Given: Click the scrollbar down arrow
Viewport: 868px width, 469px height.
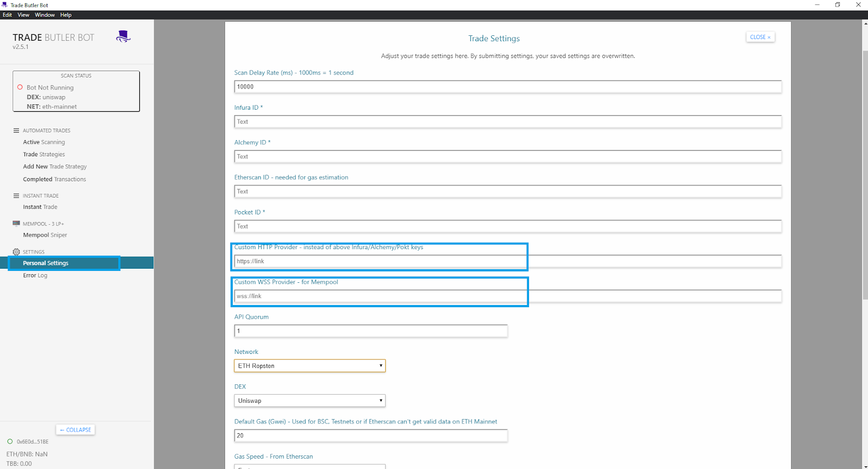Looking at the screenshot, I should pos(865,466).
